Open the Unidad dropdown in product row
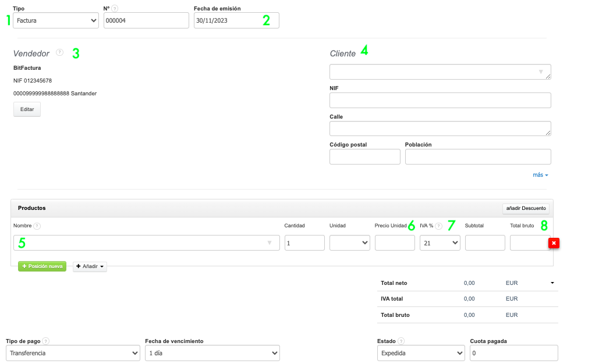This screenshot has width=606, height=364. 349,243
